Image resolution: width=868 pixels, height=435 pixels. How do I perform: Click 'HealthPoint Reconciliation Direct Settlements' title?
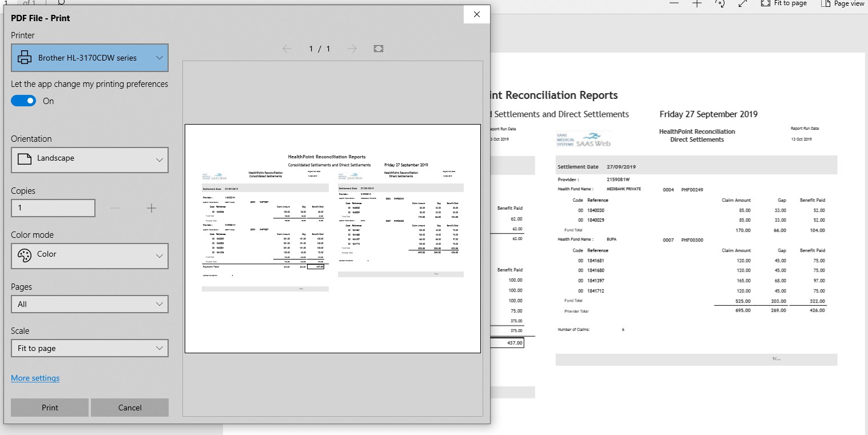697,135
